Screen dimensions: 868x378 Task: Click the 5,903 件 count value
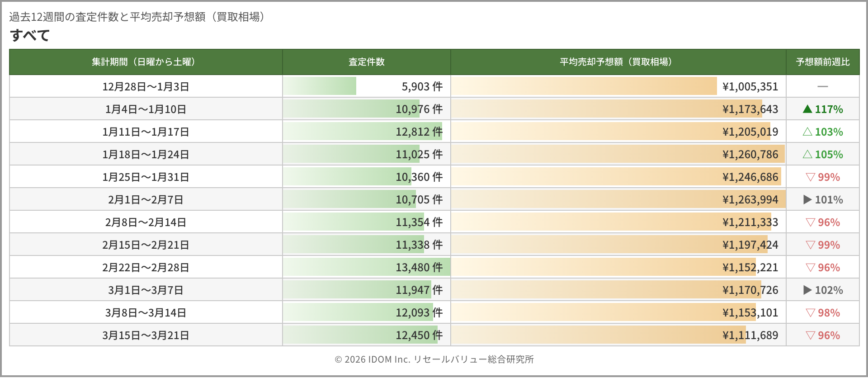click(x=422, y=86)
